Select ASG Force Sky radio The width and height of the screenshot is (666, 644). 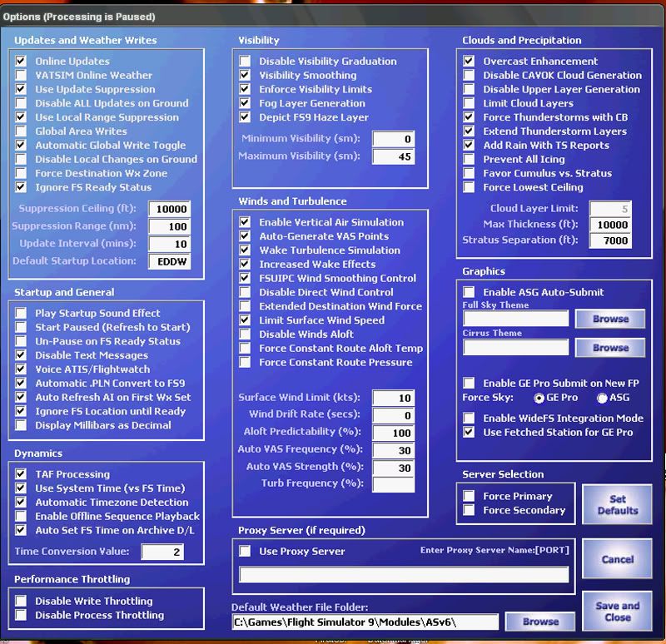pyautogui.click(x=602, y=398)
